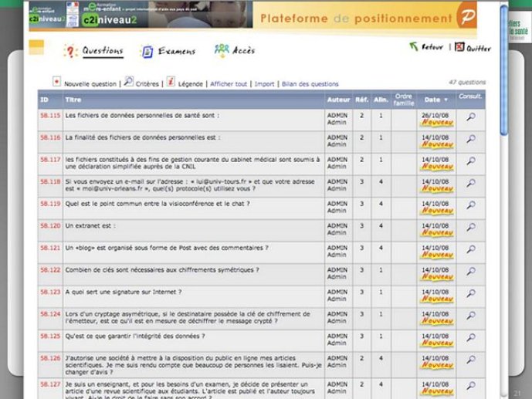Viewport: 532px width, 399px height.
Task: Open the magnifier for question 58.122
Action: tap(470, 271)
